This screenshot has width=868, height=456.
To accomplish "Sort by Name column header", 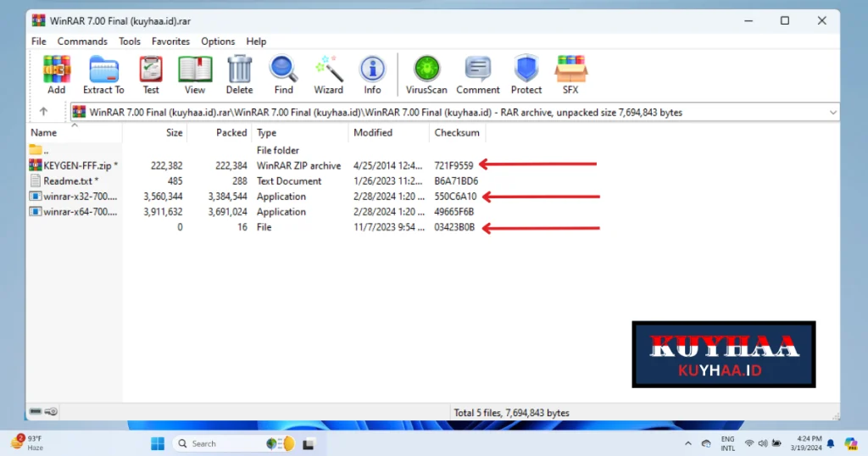I will (75, 133).
